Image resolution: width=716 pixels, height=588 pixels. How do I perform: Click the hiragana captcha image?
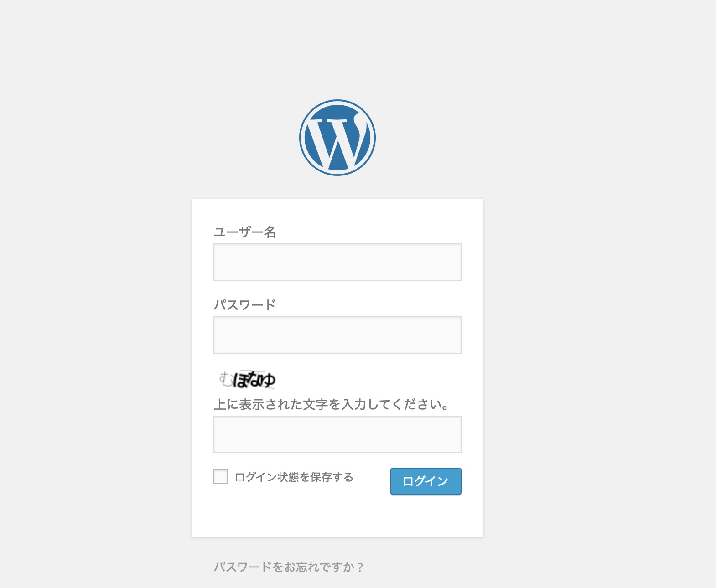(x=247, y=379)
